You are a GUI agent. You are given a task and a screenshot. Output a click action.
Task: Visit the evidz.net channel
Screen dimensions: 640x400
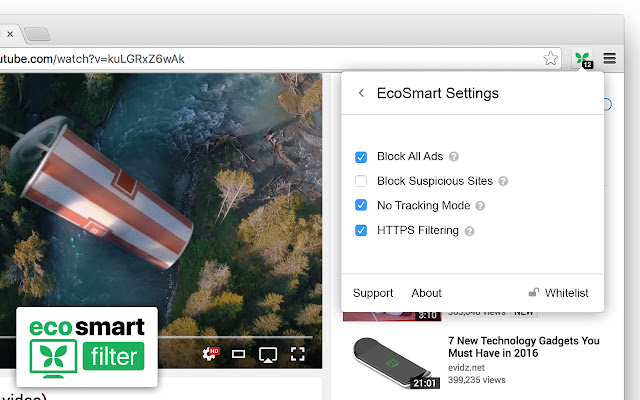tap(466, 367)
